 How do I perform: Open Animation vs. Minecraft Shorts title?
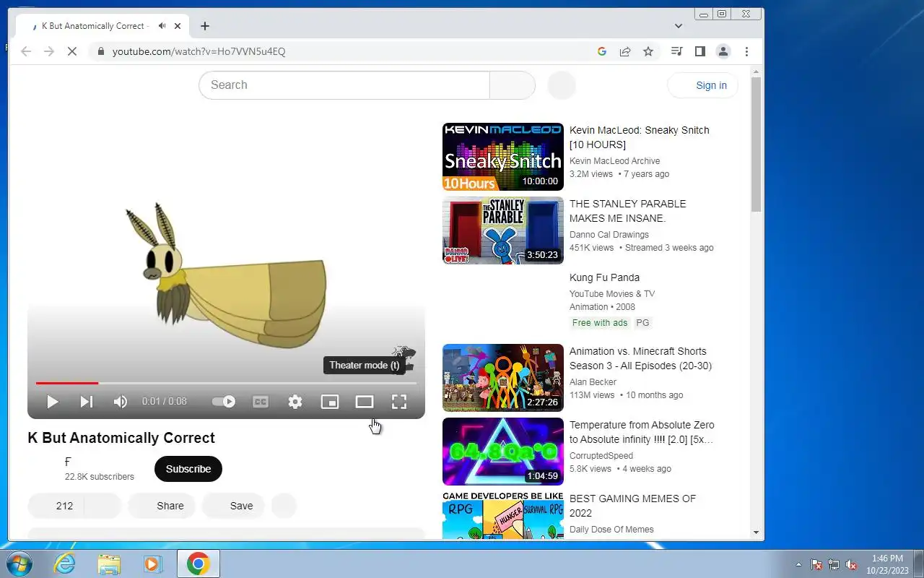pyautogui.click(x=641, y=358)
